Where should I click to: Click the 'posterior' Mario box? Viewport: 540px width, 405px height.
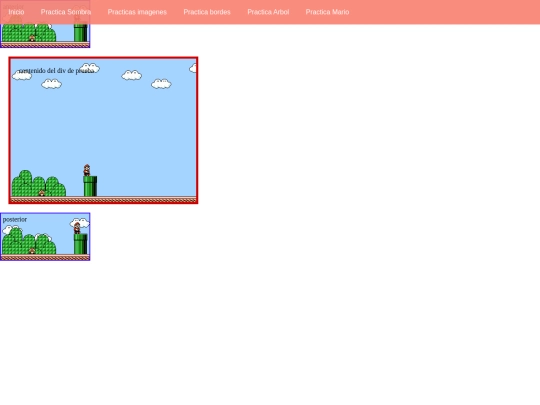point(45,237)
